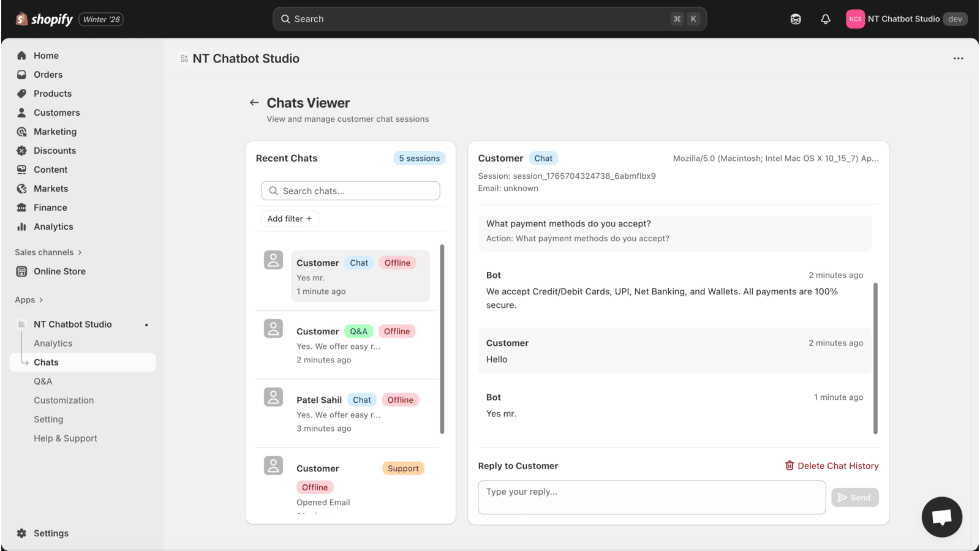Open the notifications bell

coord(826,19)
